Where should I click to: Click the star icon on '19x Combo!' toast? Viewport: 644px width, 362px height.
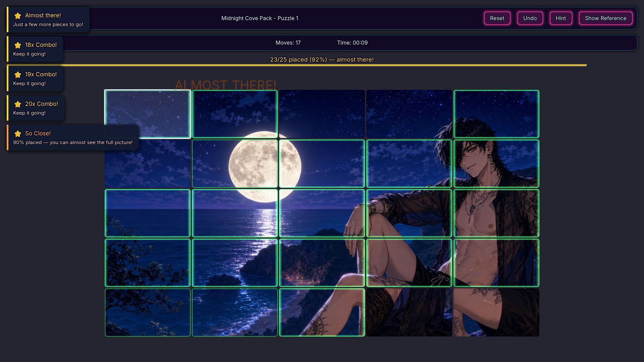18,75
